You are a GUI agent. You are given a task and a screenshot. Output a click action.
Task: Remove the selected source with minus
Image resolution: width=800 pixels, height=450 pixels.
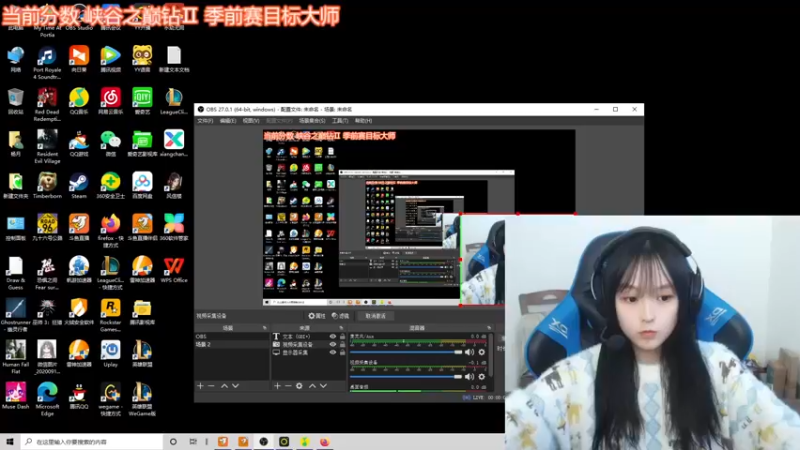coord(288,386)
